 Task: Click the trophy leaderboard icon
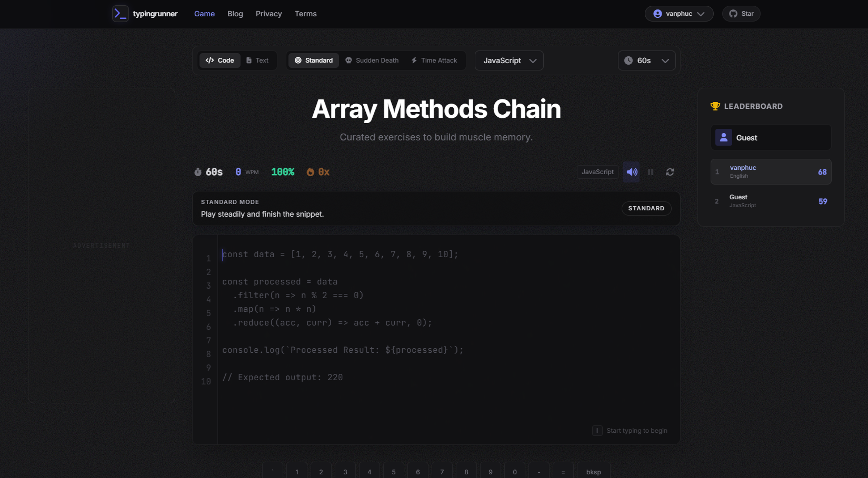click(715, 106)
